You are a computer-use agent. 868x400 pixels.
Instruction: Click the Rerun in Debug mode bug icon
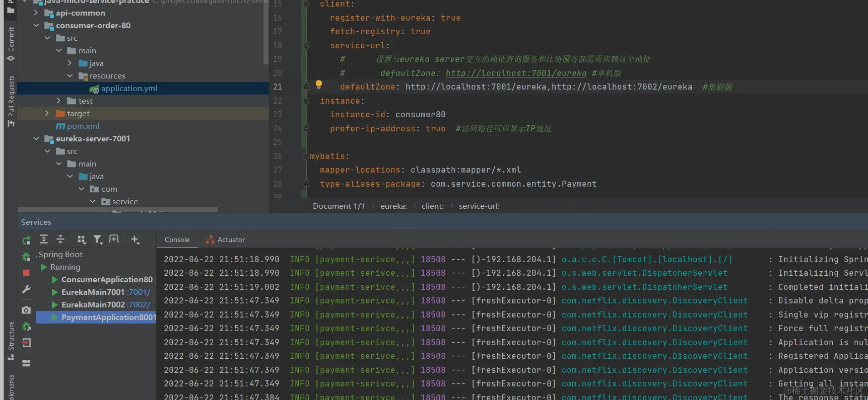[x=26, y=257]
